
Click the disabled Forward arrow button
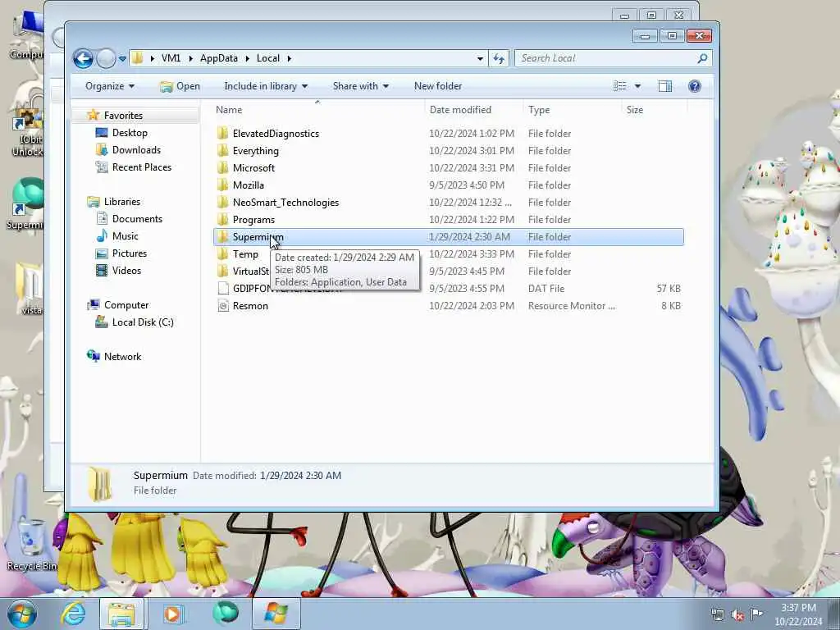pyautogui.click(x=106, y=58)
